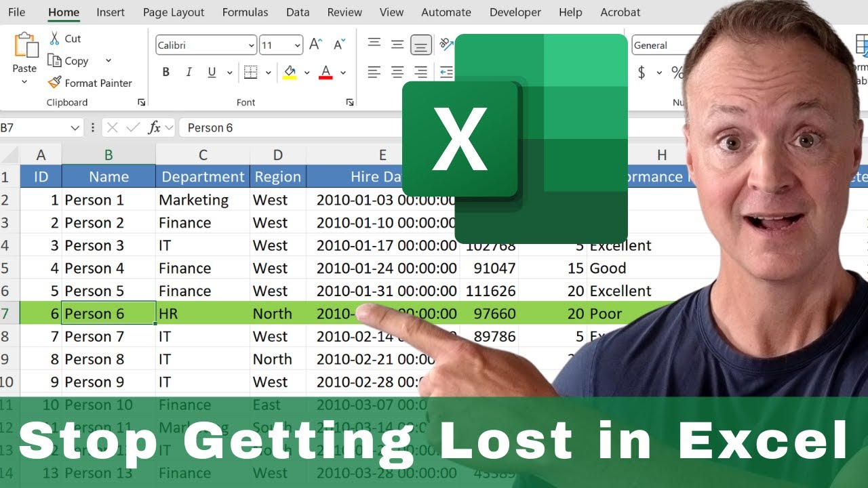Screen dimensions: 868x488
Task: Switch to the Insert tab
Action: pyautogui.click(x=111, y=12)
